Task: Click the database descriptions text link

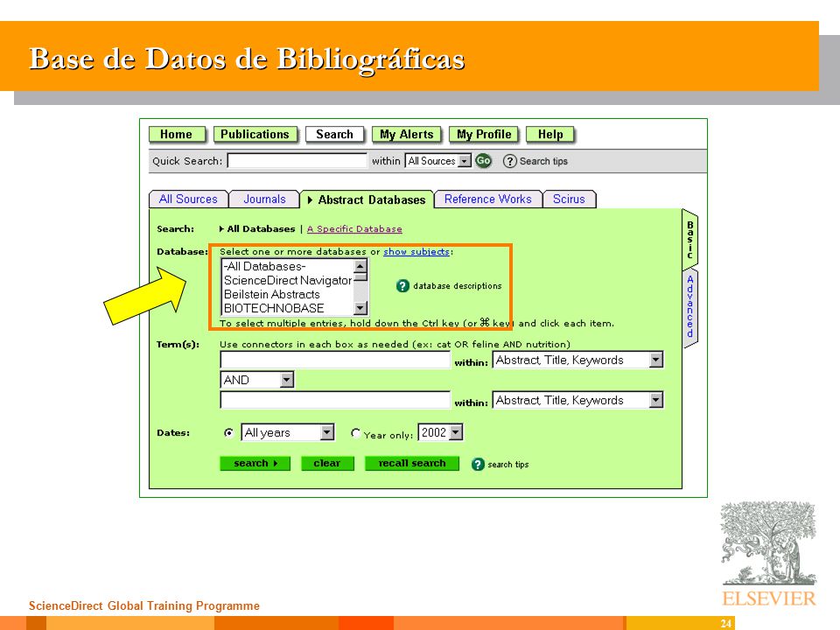Action: 457,286
